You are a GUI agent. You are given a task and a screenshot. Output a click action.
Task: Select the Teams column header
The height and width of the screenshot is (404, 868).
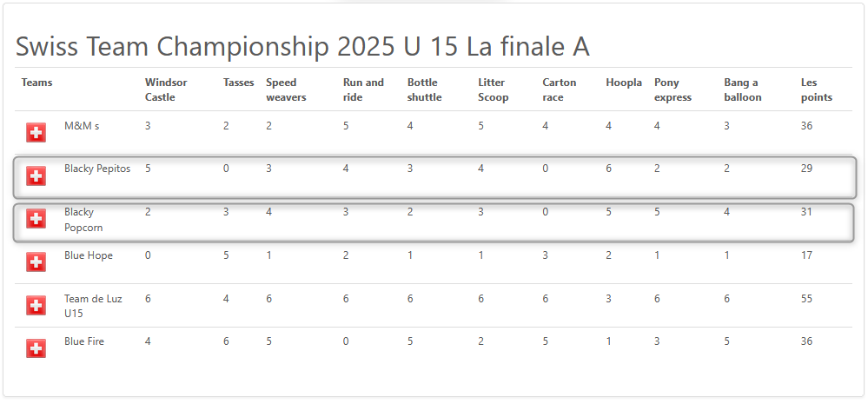click(37, 83)
